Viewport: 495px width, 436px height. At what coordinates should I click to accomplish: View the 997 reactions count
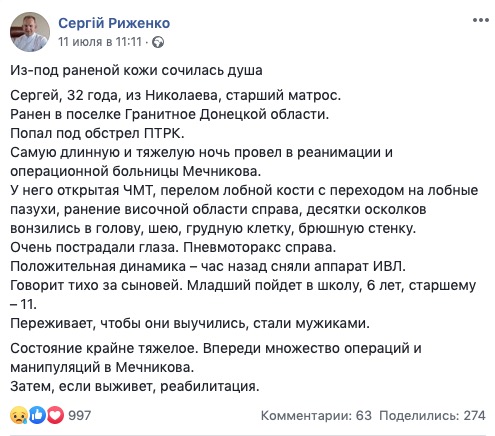[79, 416]
